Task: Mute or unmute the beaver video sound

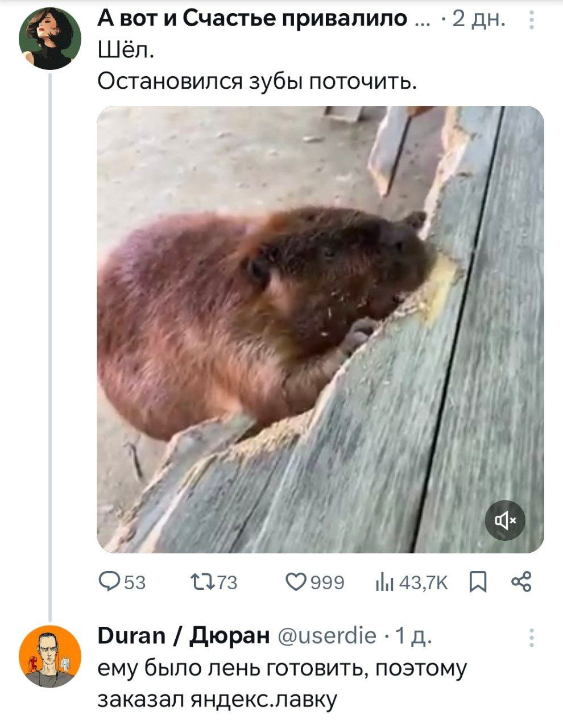Action: point(506,520)
